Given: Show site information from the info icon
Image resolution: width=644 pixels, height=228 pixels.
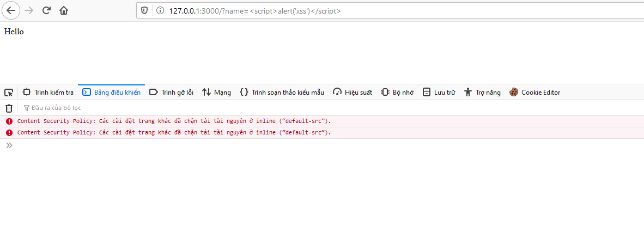Looking at the screenshot, I should coord(160,11).
